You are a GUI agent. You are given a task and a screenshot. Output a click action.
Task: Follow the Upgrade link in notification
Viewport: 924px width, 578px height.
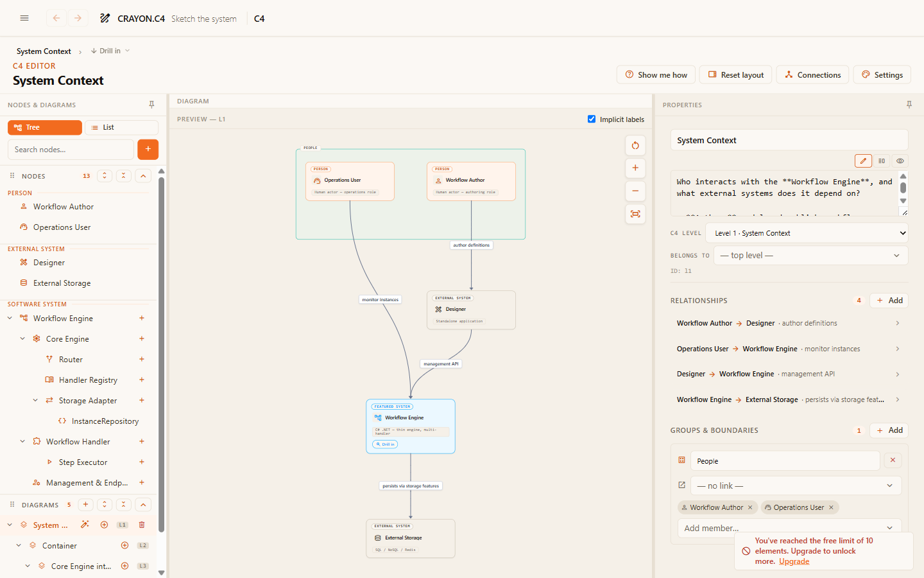point(794,561)
